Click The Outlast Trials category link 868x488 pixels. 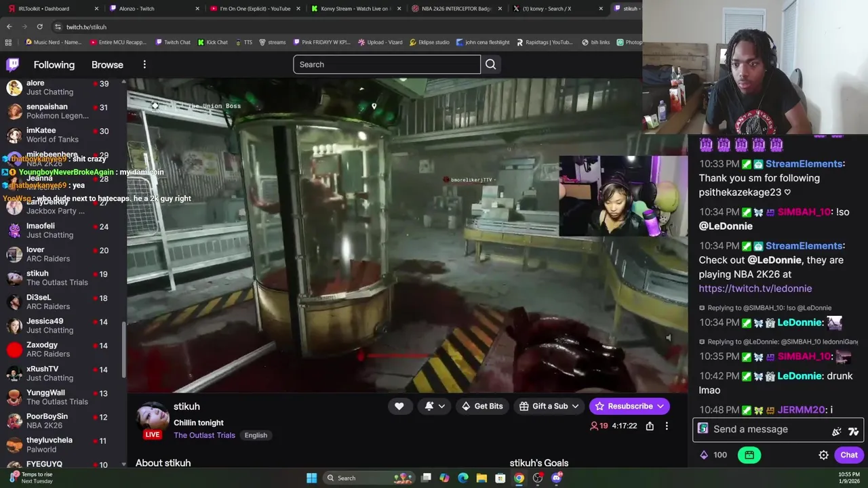(x=204, y=435)
